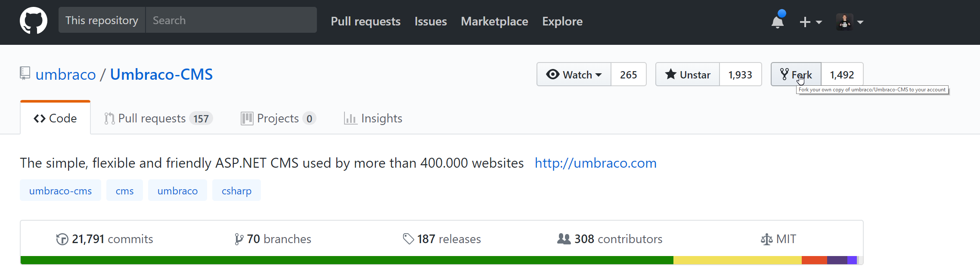
Task: Click the yellow segment of language bar
Action: click(x=738, y=260)
